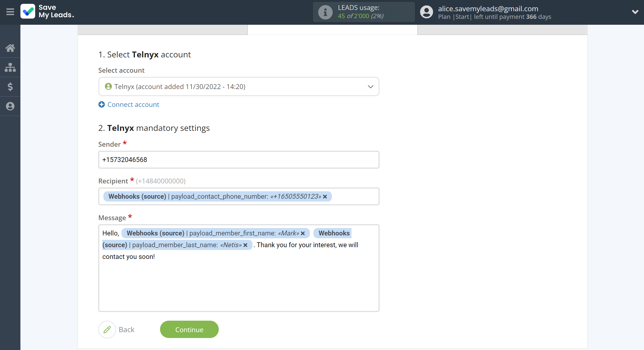Click the LEADS usage info icon
The height and width of the screenshot is (350, 644).
[x=325, y=12]
